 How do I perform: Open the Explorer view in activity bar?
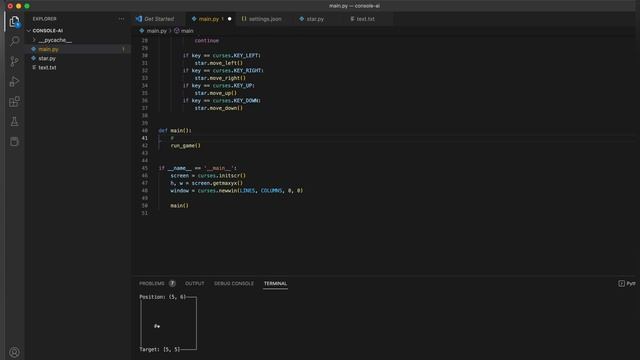click(14, 22)
